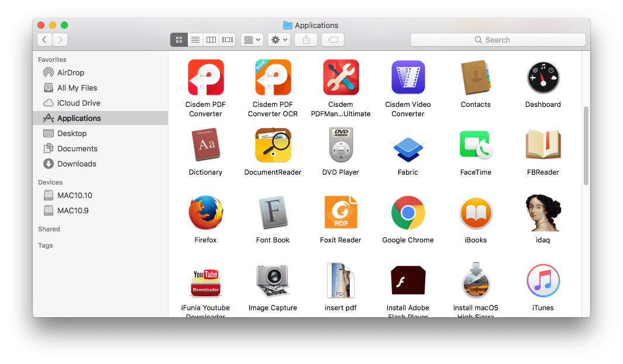Launch DVD Player icon
The image size is (623, 364).
click(x=340, y=145)
